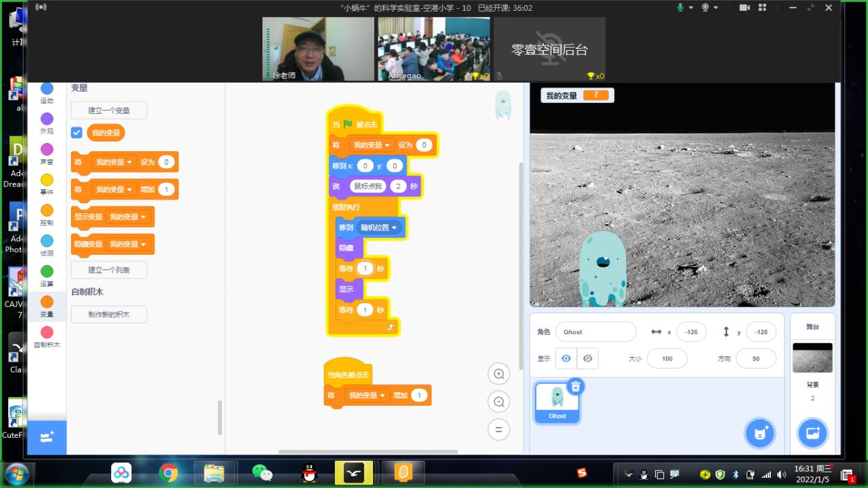Click the video recording camera icon
The height and width of the screenshot is (488, 868).
point(744,7)
